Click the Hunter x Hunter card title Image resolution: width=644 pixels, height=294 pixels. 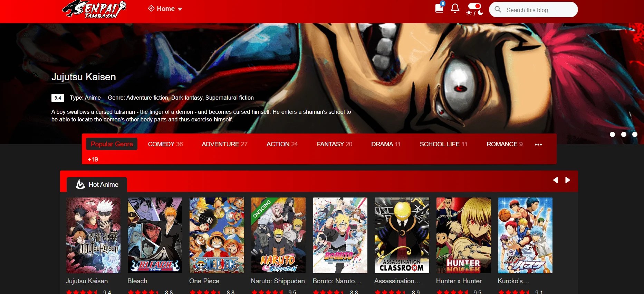459,281
